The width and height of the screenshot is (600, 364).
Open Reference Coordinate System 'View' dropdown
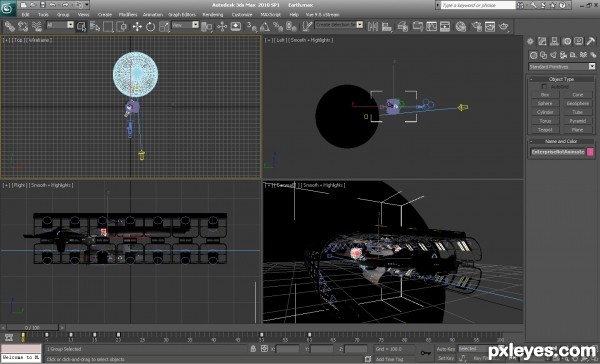coord(185,25)
